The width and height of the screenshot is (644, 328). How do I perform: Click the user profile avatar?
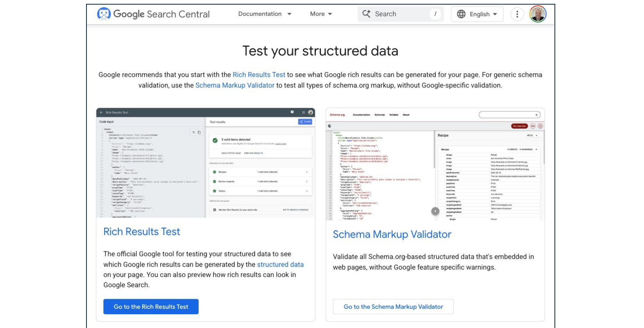(x=538, y=14)
